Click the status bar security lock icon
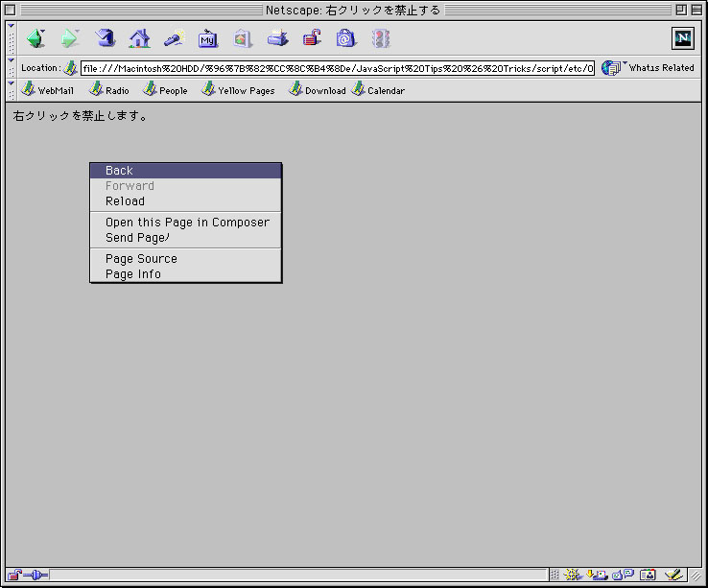Image resolution: width=708 pixels, height=588 pixels. [14, 575]
